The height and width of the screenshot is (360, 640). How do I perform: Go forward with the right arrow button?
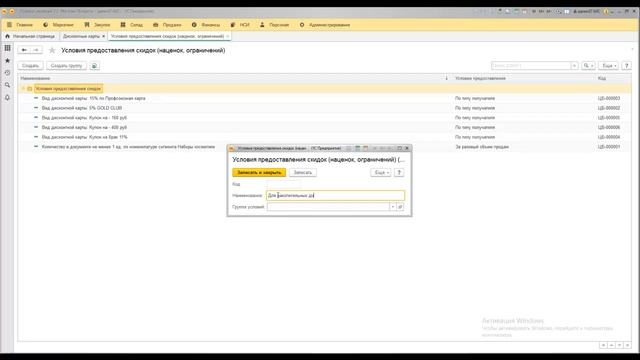pos(36,50)
